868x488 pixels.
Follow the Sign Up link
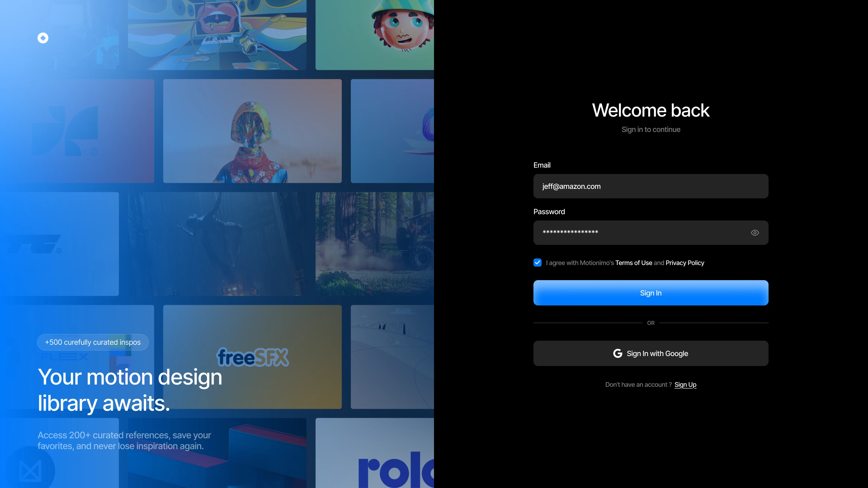click(685, 385)
